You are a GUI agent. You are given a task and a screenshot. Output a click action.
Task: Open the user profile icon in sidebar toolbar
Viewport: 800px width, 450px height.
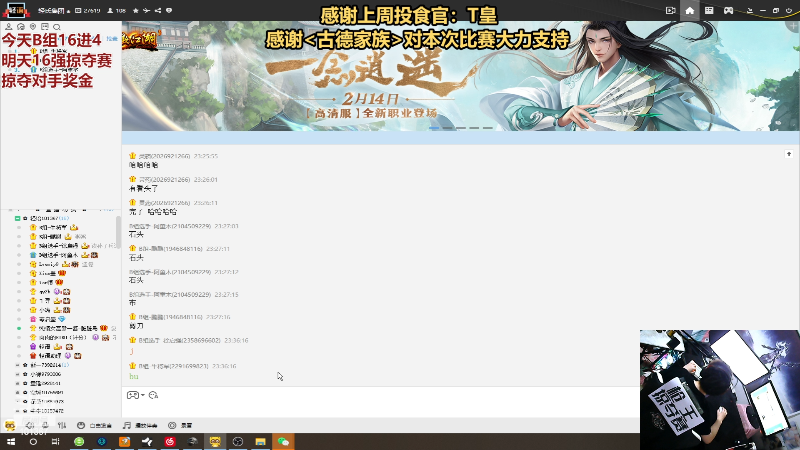[x=9, y=27]
